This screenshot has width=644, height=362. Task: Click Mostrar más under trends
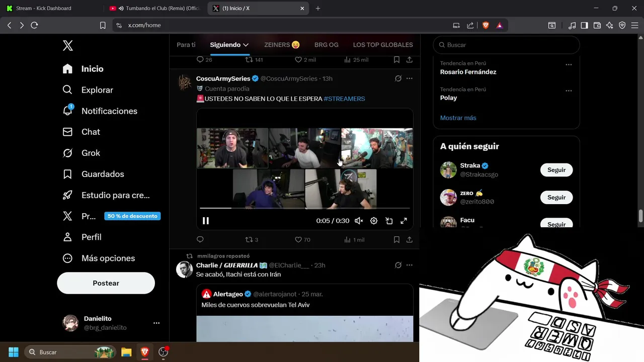(x=458, y=118)
